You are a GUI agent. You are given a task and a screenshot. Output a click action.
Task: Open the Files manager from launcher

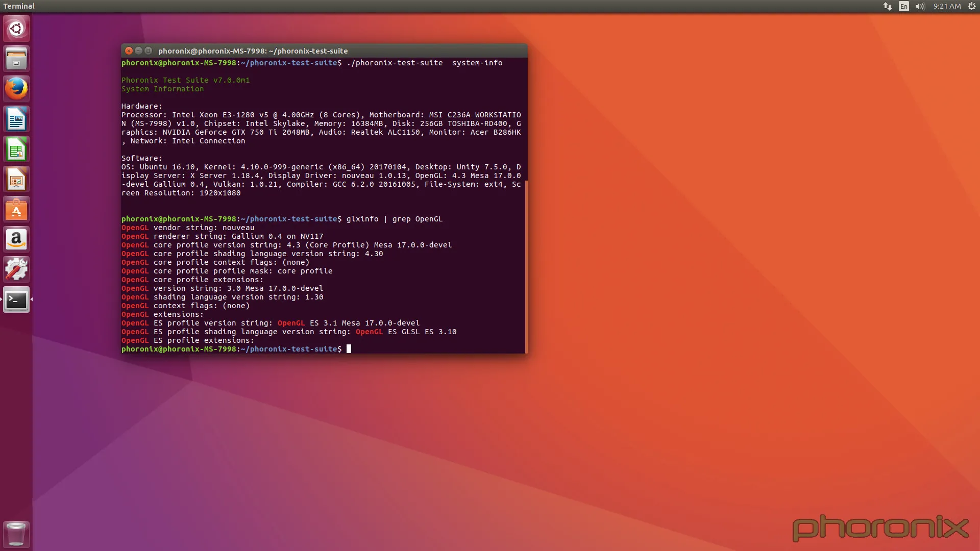pos(16,59)
